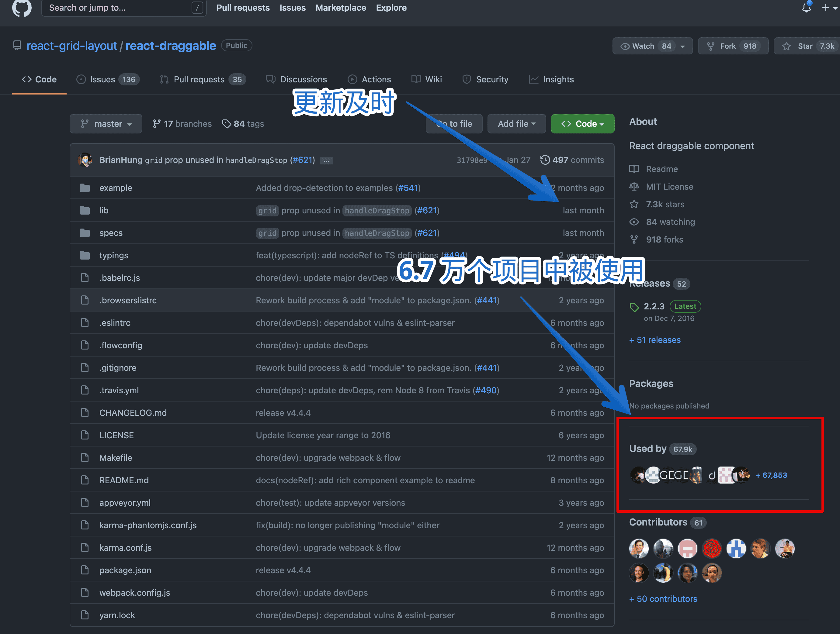The image size is (840, 634).
Task: Open the + 67,853 dependents link
Action: [x=771, y=475]
